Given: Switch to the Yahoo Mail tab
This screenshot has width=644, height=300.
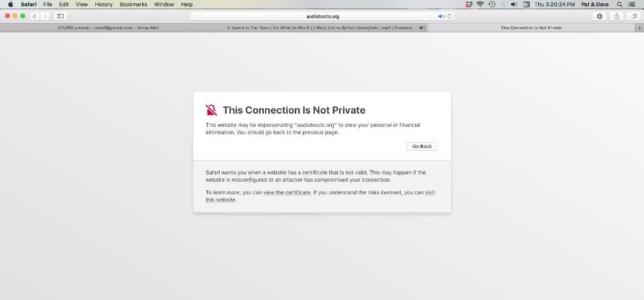Looking at the screenshot, I should [x=108, y=28].
